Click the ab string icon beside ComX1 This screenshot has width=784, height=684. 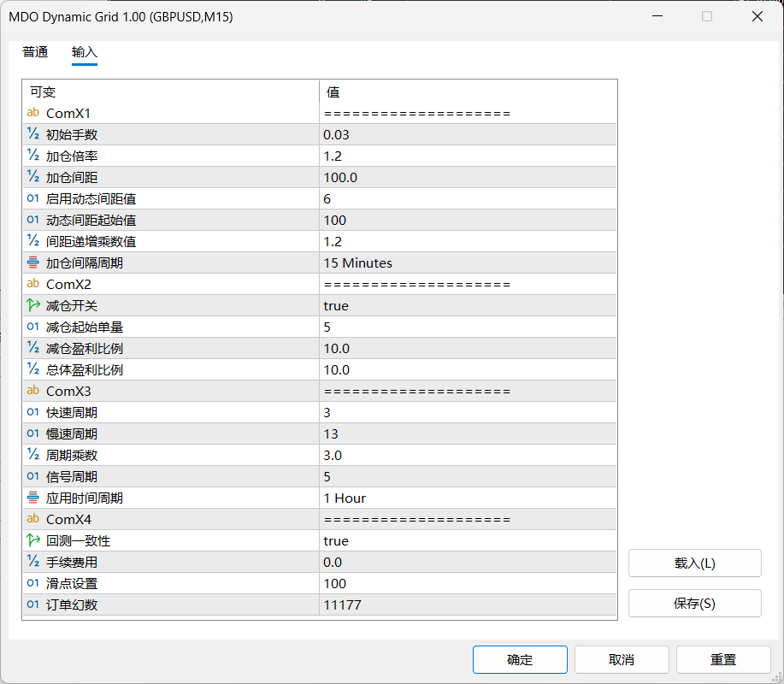33,113
